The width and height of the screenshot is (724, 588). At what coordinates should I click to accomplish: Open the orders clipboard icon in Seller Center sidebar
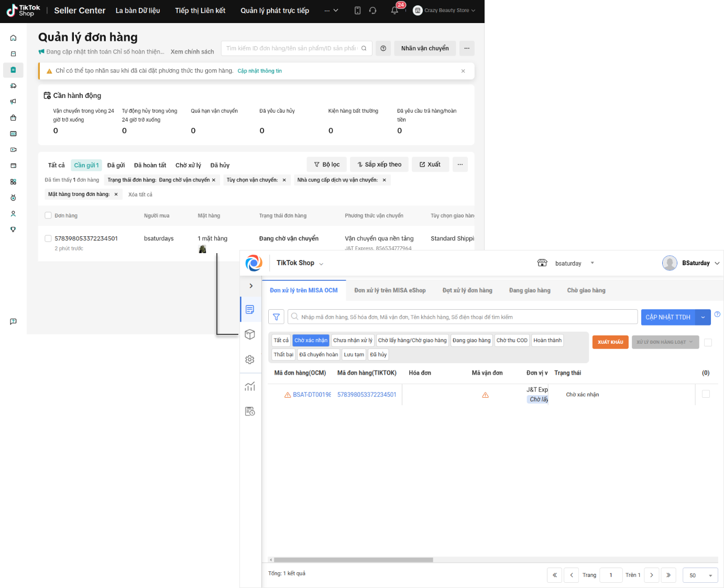pyautogui.click(x=13, y=70)
